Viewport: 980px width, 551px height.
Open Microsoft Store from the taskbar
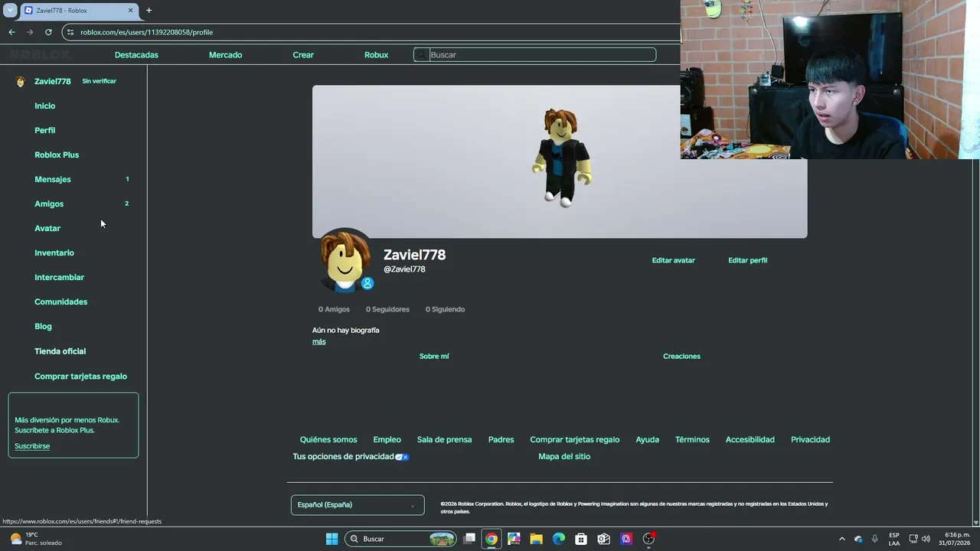click(x=581, y=539)
